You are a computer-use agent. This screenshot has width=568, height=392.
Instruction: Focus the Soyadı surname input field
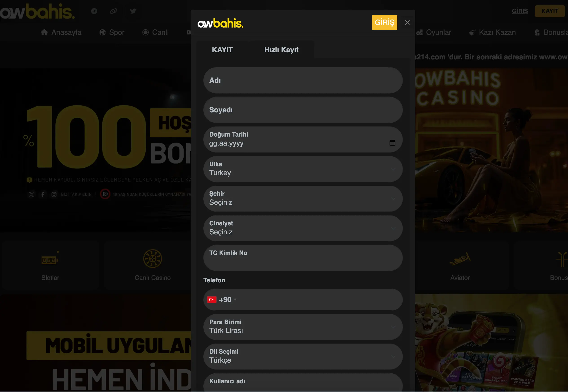click(x=303, y=110)
